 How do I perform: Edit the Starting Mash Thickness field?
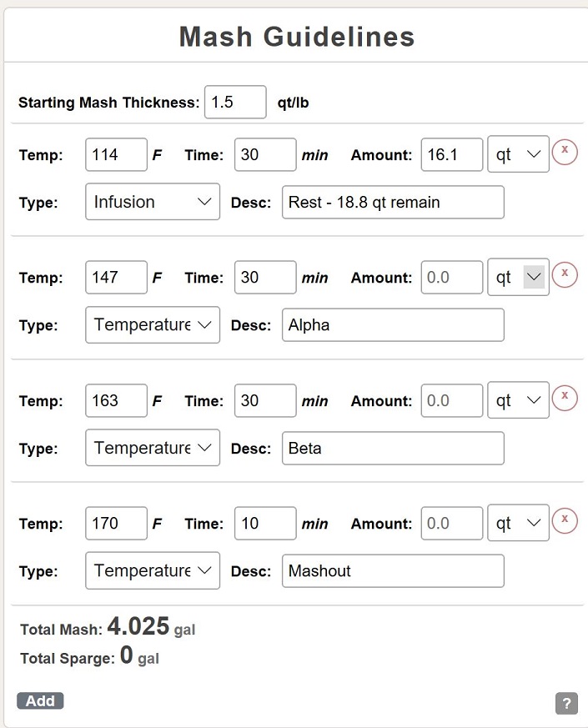click(235, 103)
